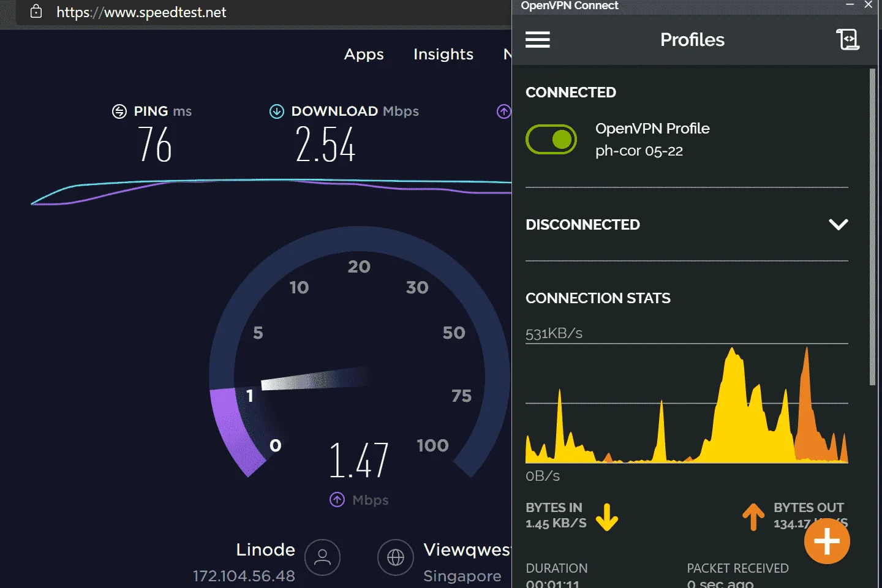This screenshot has width=882, height=588.
Task: Click the Bytes Out up arrow icon
Action: pyautogui.click(x=753, y=517)
